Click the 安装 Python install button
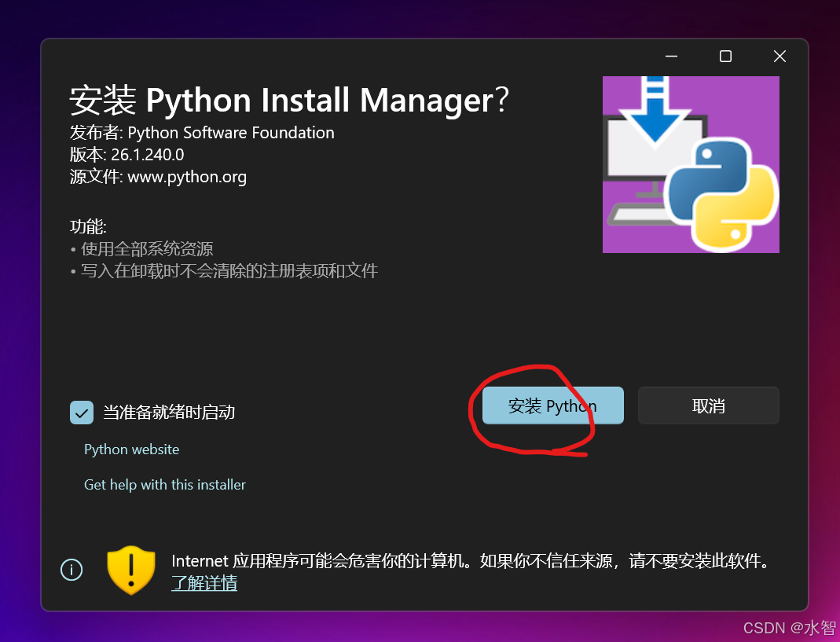This screenshot has height=642, width=840. 553,405
